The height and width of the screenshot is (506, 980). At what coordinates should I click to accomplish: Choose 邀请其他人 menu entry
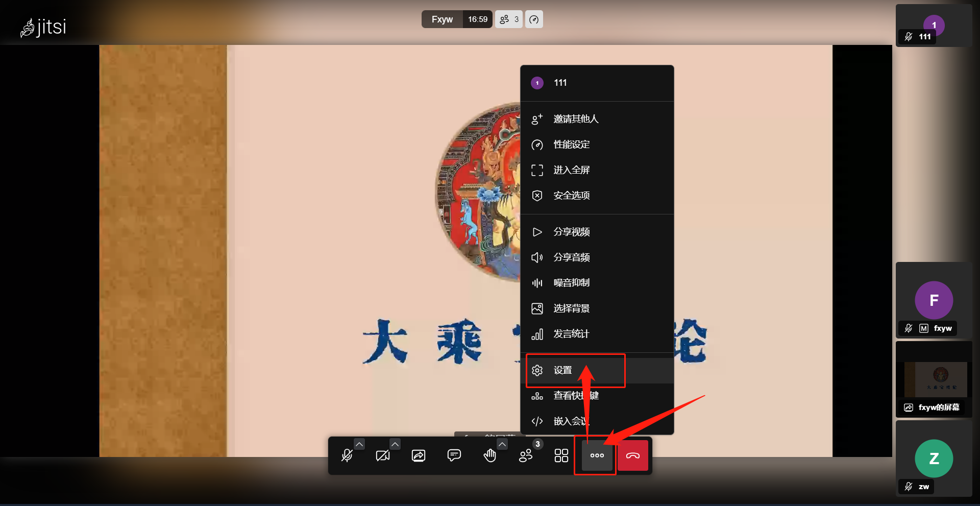coord(576,119)
